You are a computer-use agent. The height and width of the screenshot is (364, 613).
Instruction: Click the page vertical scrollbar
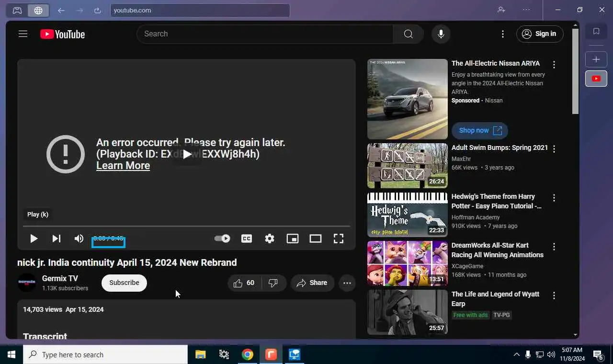pyautogui.click(x=576, y=72)
